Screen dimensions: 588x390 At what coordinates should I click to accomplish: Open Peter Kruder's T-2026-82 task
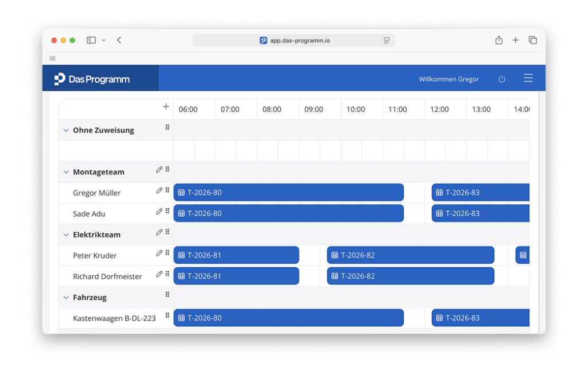point(410,255)
